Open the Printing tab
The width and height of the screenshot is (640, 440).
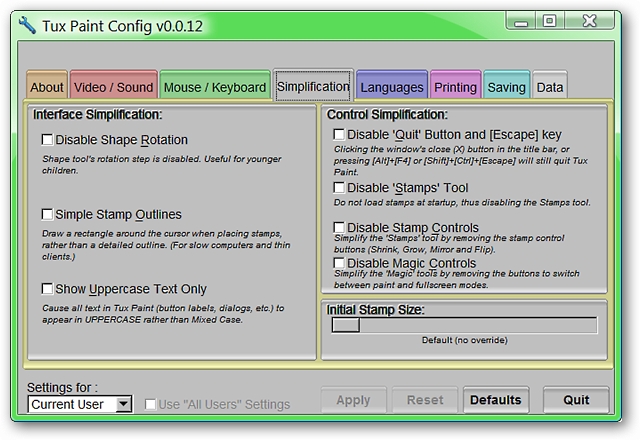click(456, 84)
